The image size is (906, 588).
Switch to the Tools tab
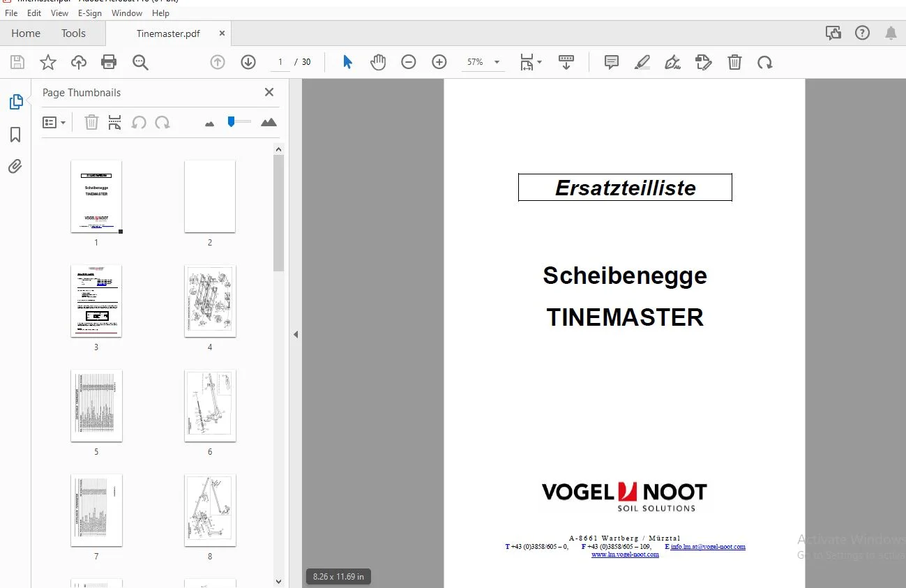(x=73, y=33)
